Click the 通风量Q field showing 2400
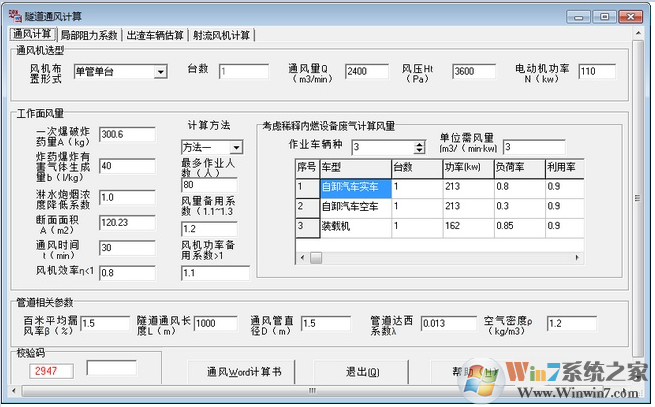655x407 pixels. tap(367, 71)
